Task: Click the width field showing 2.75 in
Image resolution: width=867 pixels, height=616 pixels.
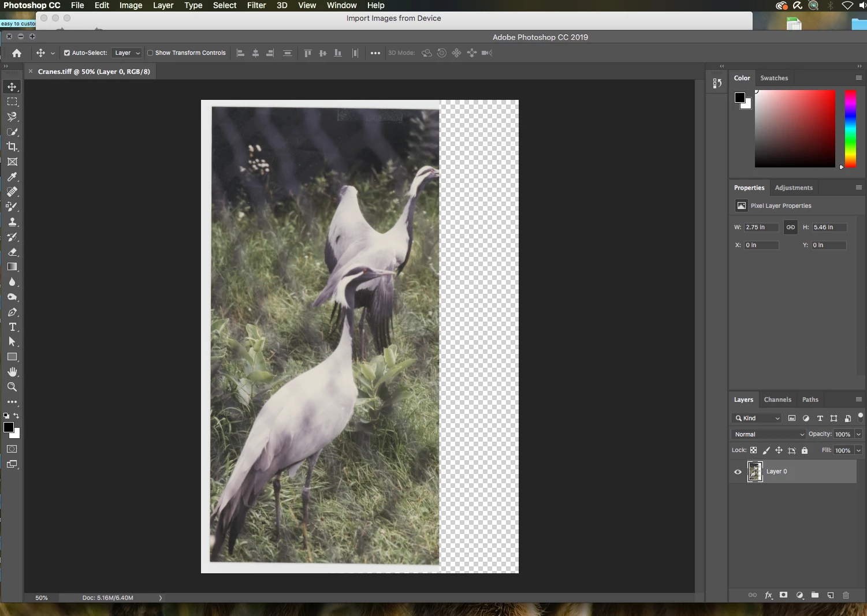Action: coord(761,227)
